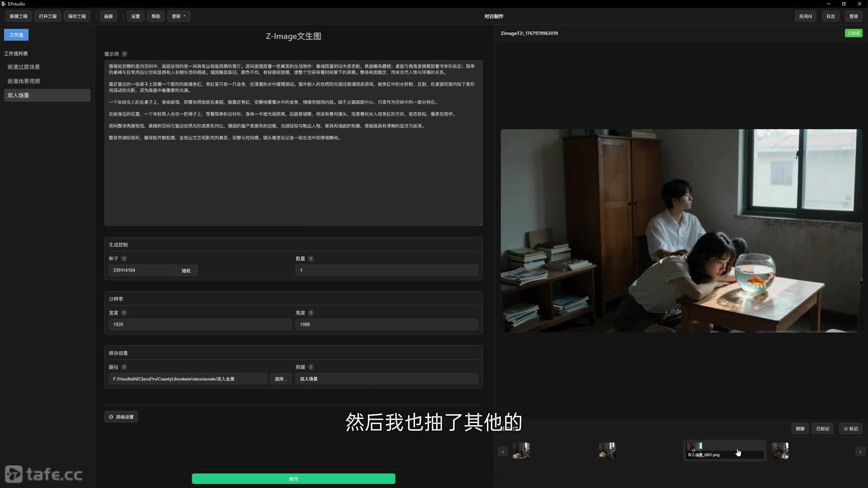
Task: Click the height help icon
Action: point(311,313)
